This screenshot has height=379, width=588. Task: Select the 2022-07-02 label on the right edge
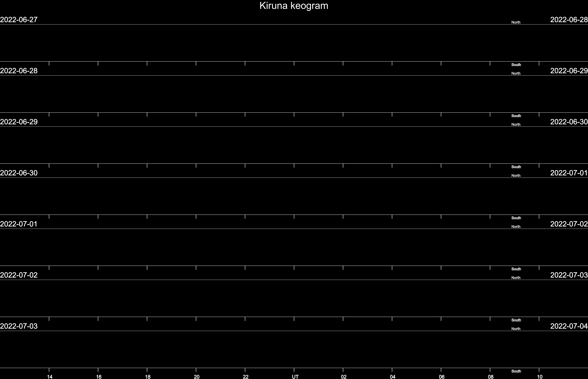coord(569,224)
